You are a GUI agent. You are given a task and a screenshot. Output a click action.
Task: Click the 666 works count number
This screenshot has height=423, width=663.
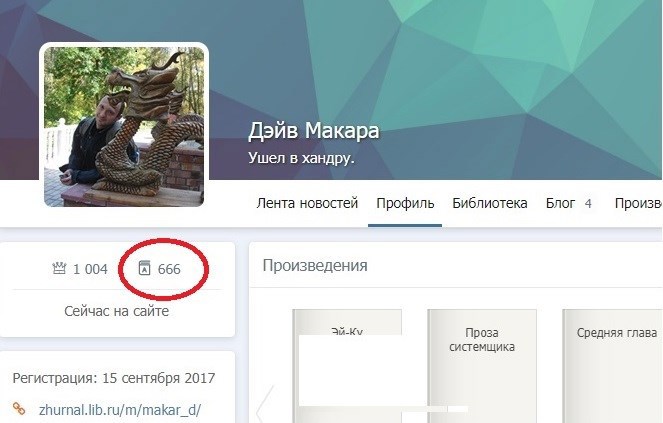169,269
